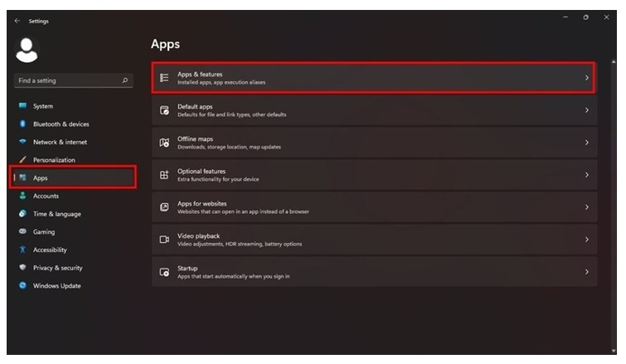Click the Offline maps icon
The image size is (626, 364).
(x=164, y=143)
